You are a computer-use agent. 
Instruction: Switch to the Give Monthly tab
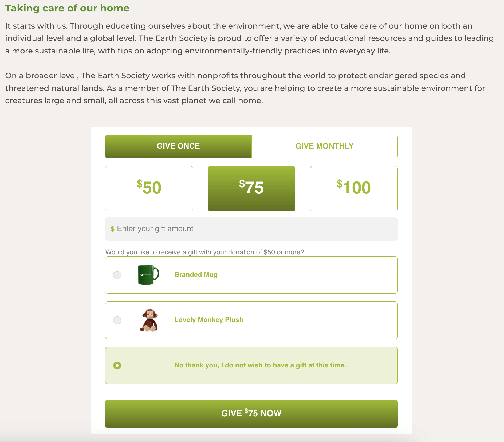(x=324, y=146)
